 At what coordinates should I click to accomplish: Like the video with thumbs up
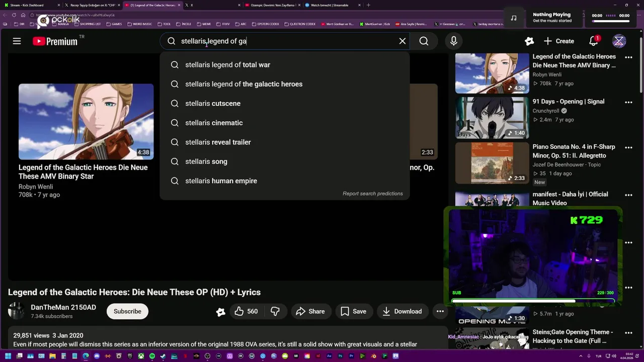click(x=246, y=311)
